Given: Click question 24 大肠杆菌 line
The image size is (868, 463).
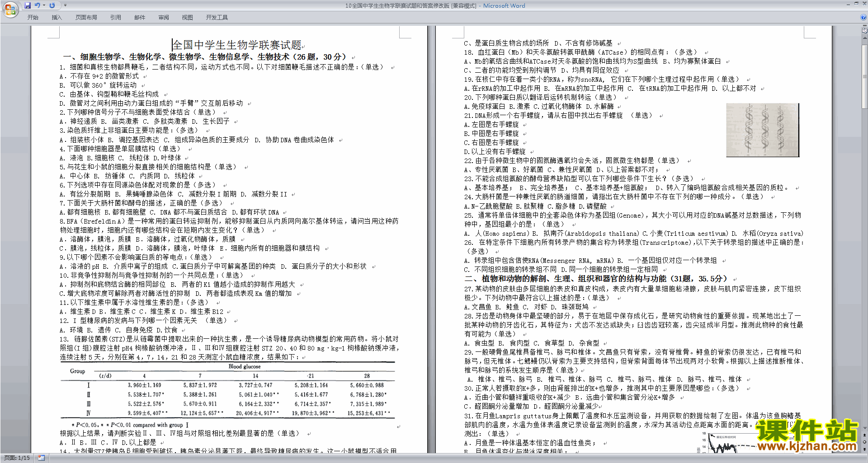Looking at the screenshot, I should point(614,197).
